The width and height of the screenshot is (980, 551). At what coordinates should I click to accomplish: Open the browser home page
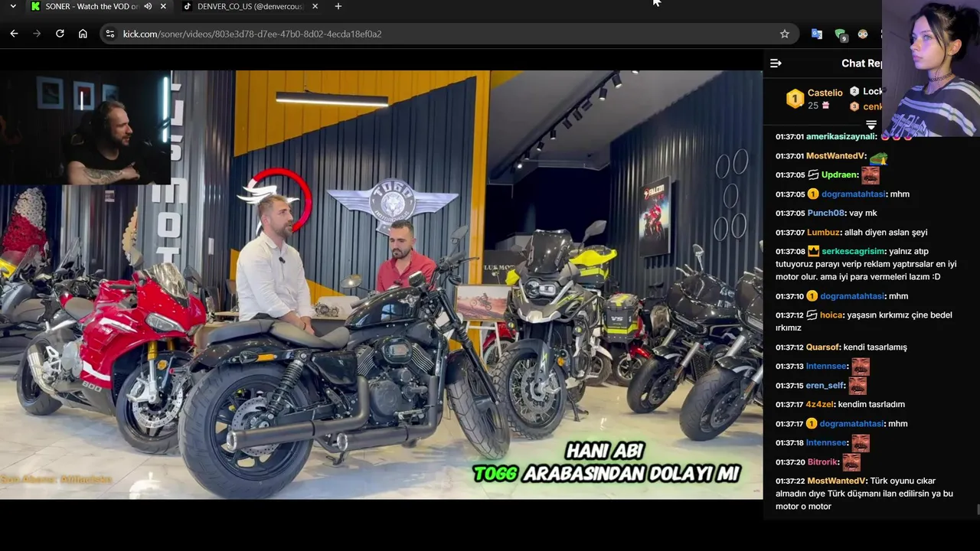pos(83,34)
